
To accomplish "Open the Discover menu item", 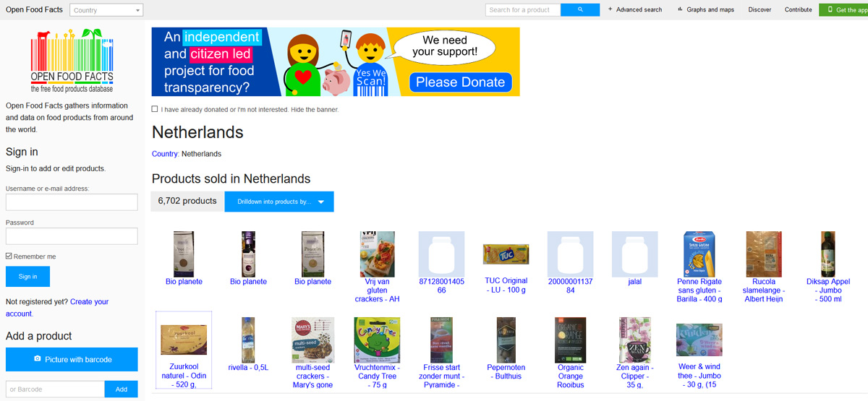I will 759,10.
